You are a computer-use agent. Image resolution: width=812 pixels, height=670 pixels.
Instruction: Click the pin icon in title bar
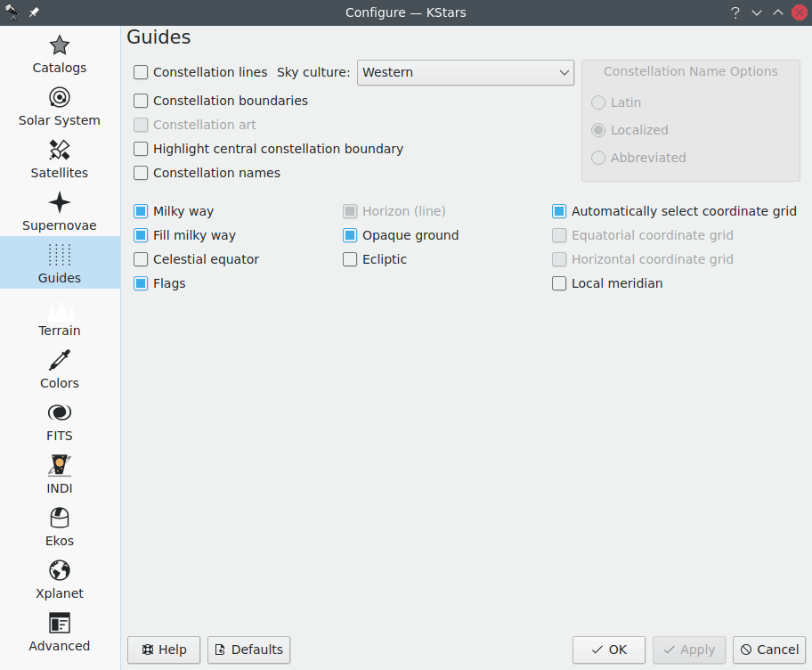coord(34,12)
